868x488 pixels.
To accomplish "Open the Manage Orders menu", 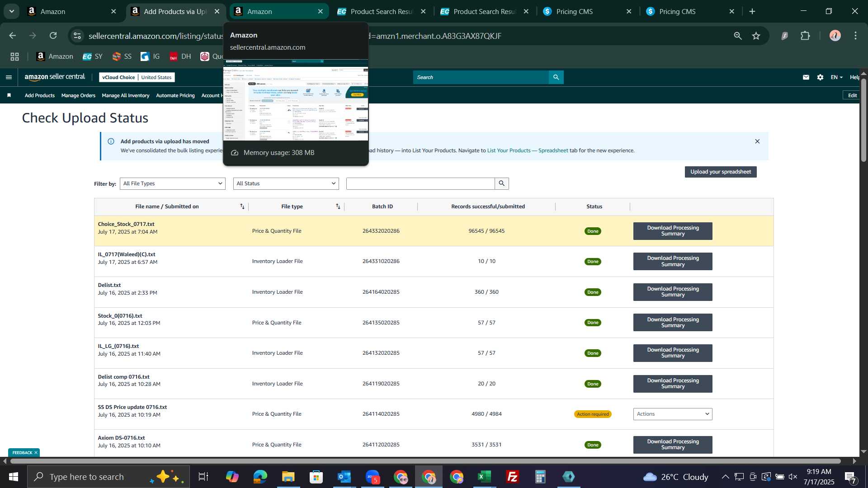I will pos(78,95).
